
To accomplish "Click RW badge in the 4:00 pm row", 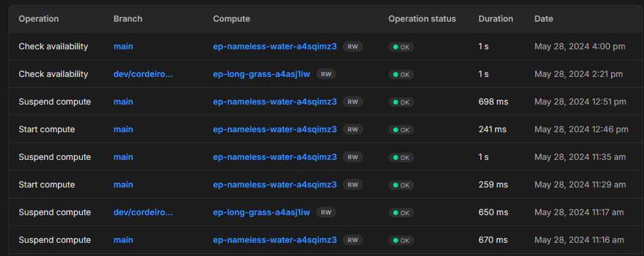I will point(353,46).
